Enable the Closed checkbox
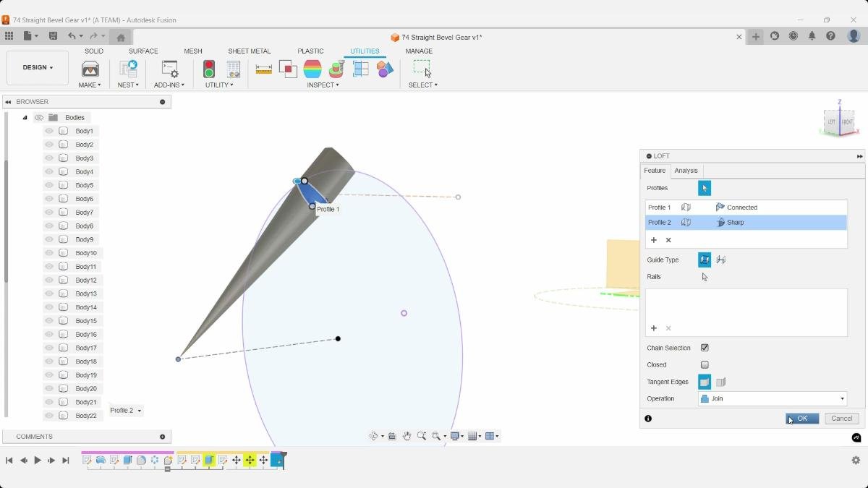 (705, 365)
